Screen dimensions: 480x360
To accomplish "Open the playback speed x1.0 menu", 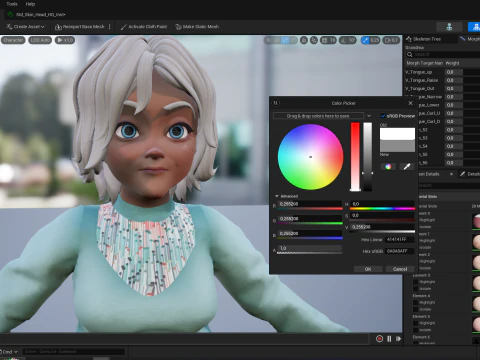I will (65, 40).
